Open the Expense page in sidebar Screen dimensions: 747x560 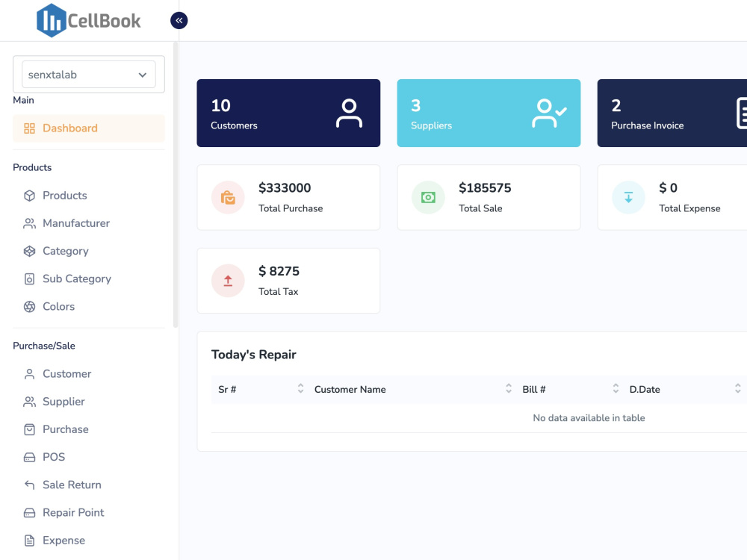click(63, 540)
